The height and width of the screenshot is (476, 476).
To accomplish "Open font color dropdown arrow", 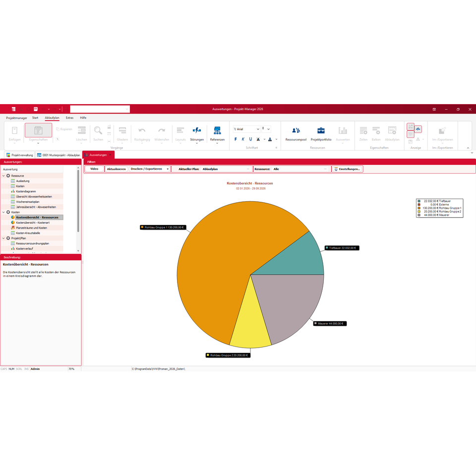I will click(276, 139).
